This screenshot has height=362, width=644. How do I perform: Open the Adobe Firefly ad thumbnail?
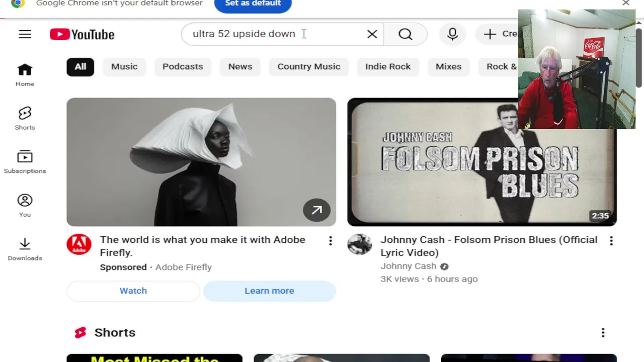(201, 162)
